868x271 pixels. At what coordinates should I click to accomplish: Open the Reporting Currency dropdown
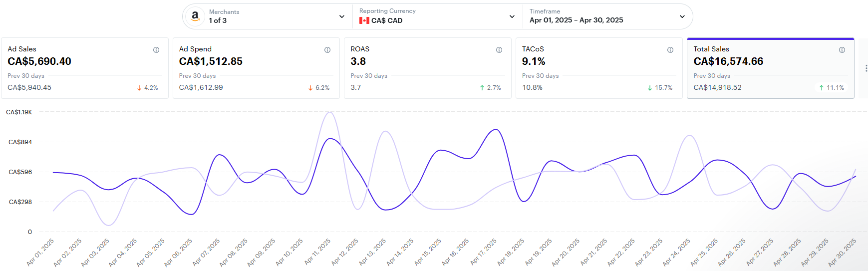[x=512, y=16]
